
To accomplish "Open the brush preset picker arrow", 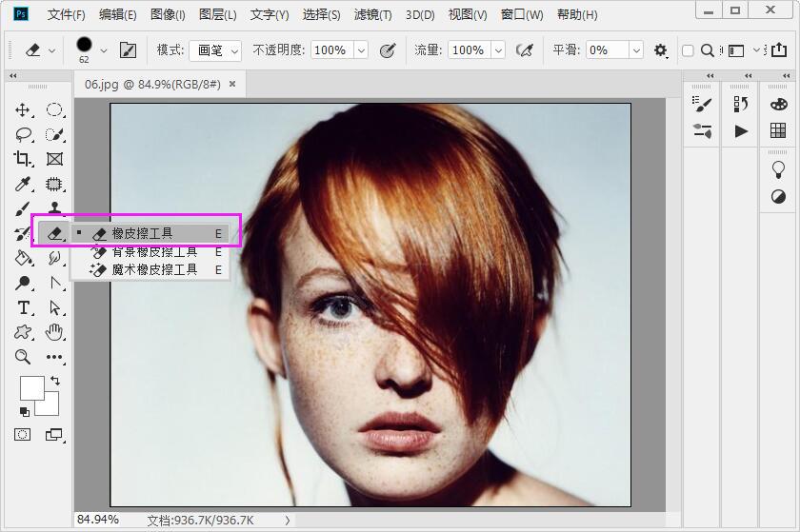I will coord(104,50).
